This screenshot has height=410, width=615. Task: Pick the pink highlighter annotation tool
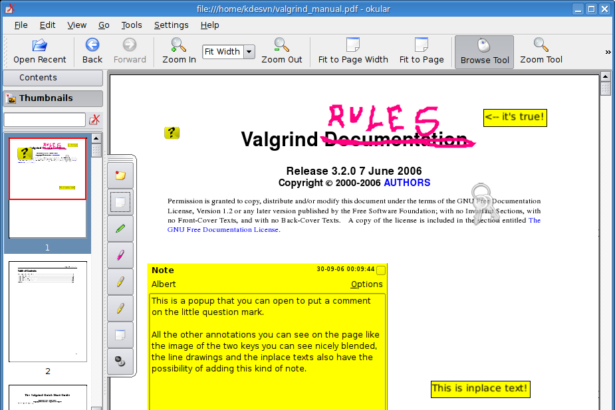120,255
